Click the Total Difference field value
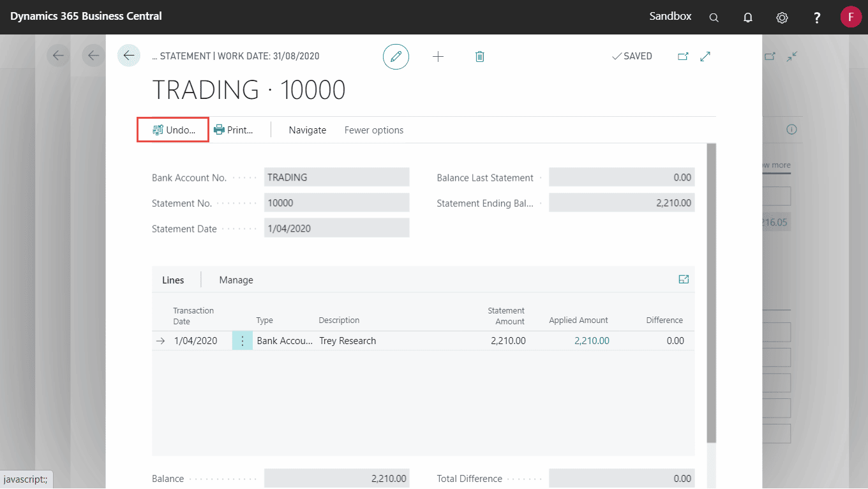The height and width of the screenshot is (489, 868). point(622,478)
